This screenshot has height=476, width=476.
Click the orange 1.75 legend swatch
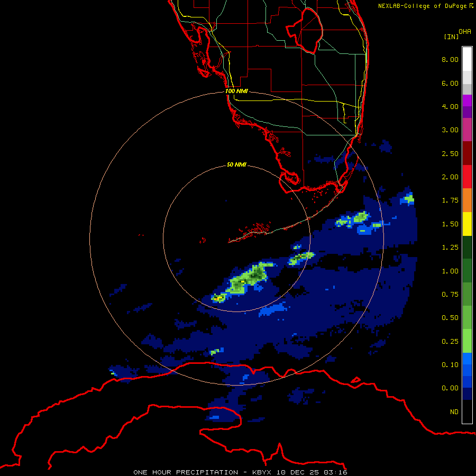click(x=467, y=200)
